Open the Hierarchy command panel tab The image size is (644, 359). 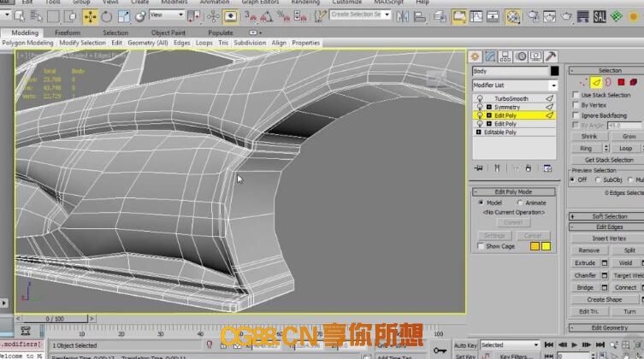505,56
